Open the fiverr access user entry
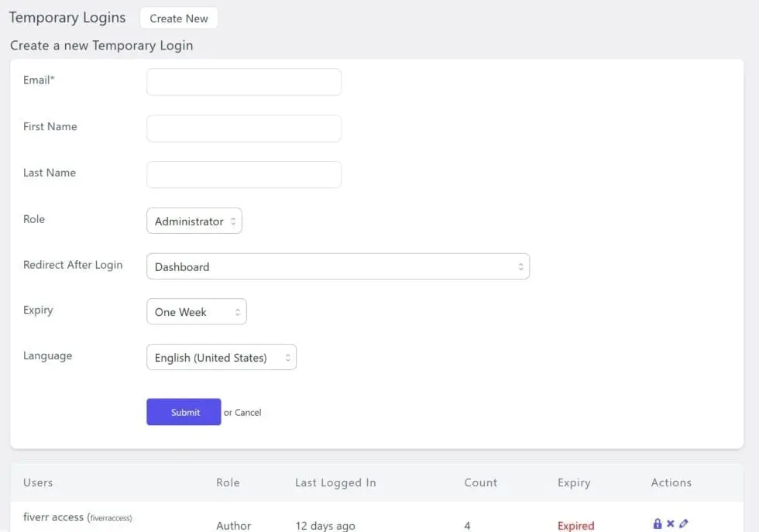759x532 pixels. pos(53,517)
